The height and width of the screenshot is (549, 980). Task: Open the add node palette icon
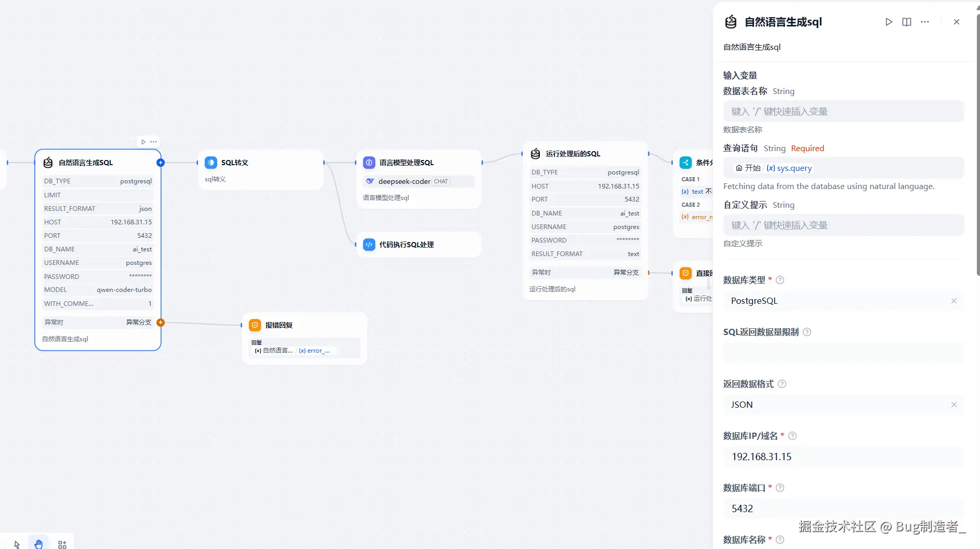(62, 544)
